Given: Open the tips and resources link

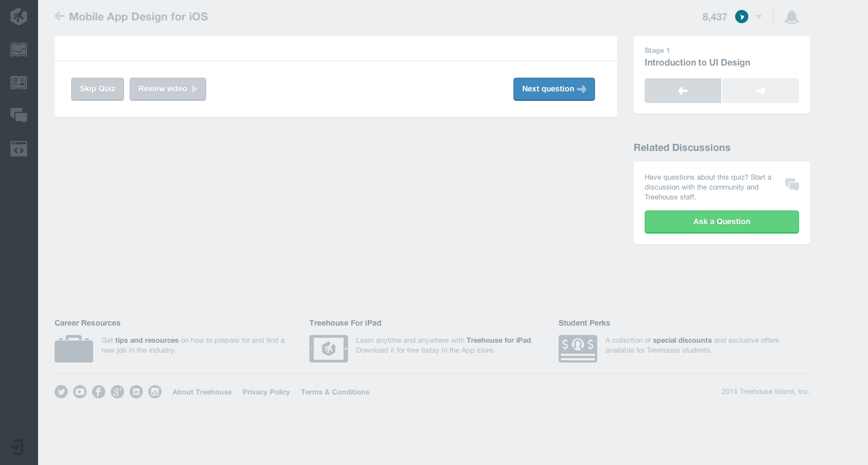Looking at the screenshot, I should [x=147, y=340].
